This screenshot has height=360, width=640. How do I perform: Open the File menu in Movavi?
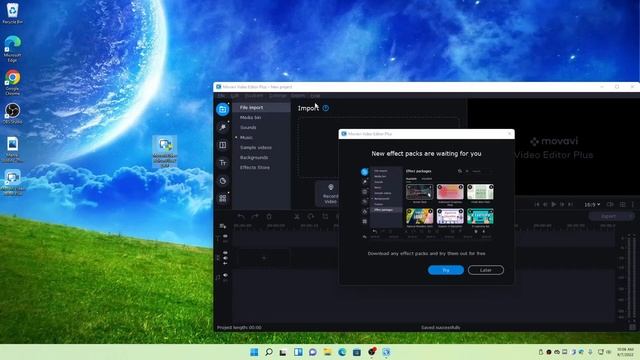click(221, 96)
